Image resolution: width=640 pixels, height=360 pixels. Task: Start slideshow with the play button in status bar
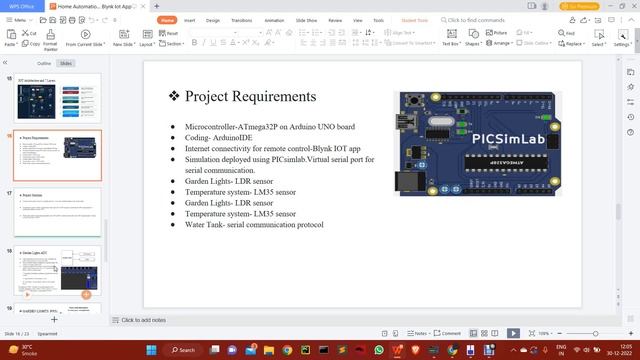(513, 333)
